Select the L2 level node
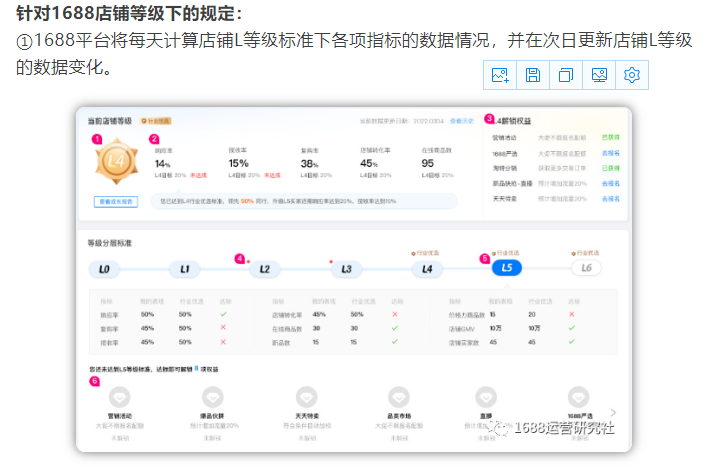Viewport: 712px width, 475px height. [264, 269]
